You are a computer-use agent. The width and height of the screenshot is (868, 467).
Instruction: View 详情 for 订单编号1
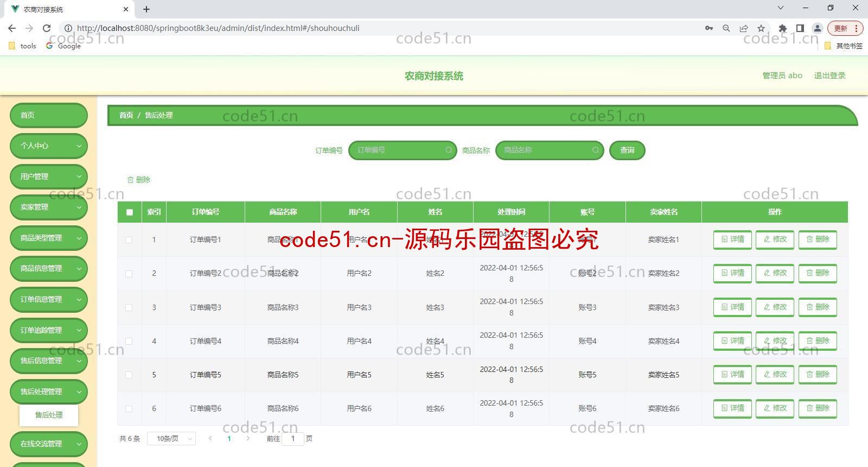tap(732, 239)
